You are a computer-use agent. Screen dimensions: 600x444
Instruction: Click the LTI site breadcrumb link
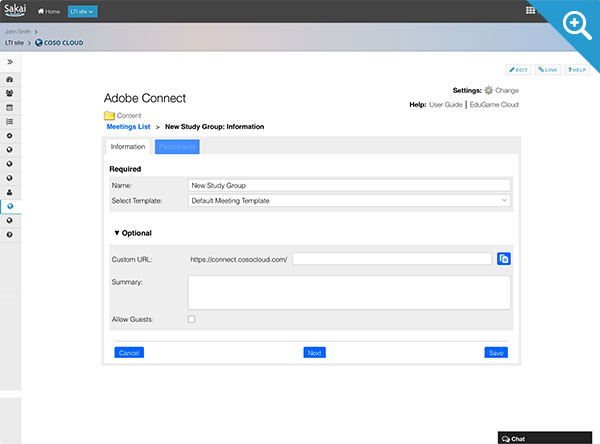click(x=15, y=43)
